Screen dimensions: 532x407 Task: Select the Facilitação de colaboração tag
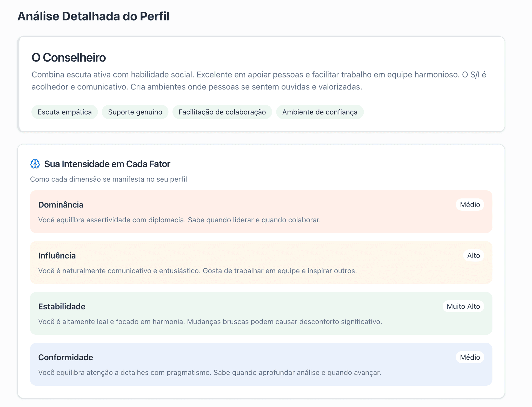[x=222, y=112]
